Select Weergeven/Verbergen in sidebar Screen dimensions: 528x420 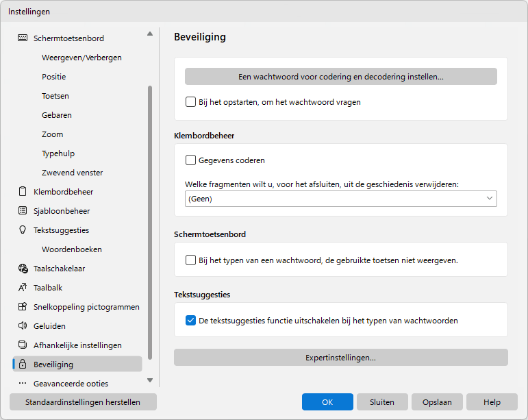coord(81,58)
